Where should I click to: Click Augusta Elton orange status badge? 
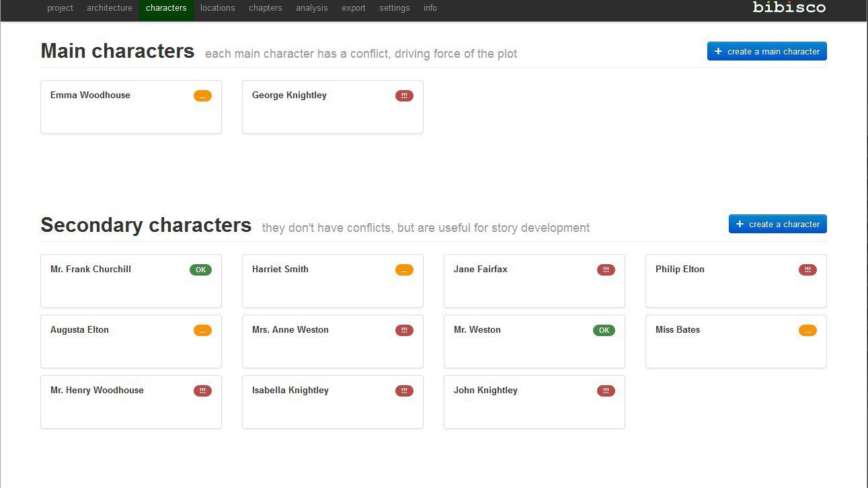(202, 331)
